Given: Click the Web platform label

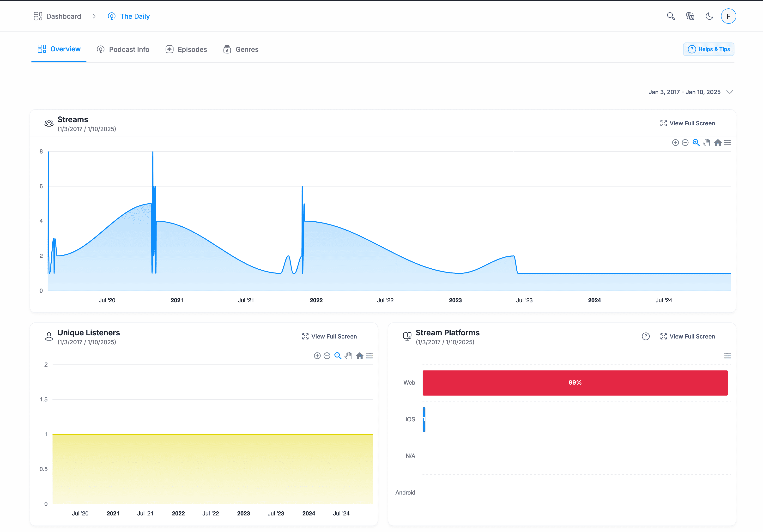Looking at the screenshot, I should [x=409, y=383].
